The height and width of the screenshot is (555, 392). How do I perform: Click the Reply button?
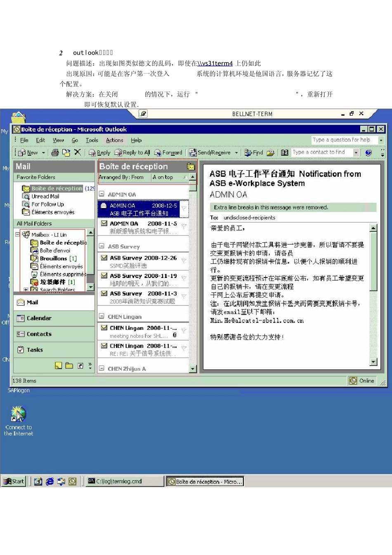[x=99, y=152]
